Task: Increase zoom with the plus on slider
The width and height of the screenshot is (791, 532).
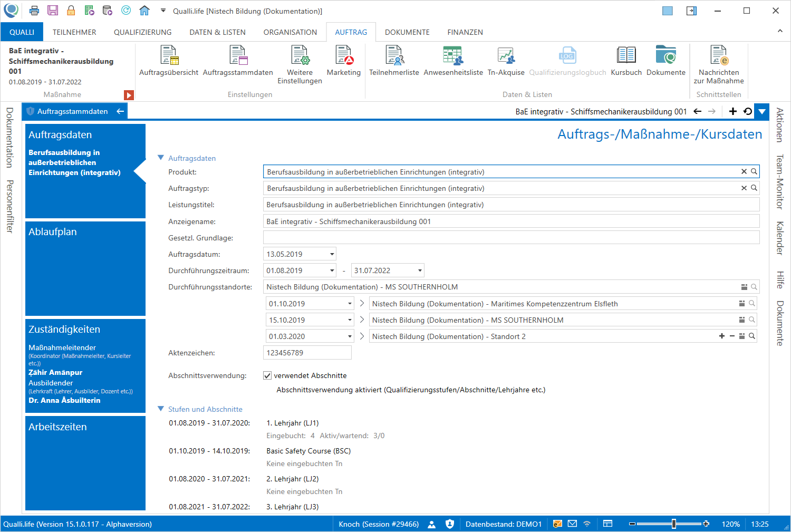Action: (706, 524)
